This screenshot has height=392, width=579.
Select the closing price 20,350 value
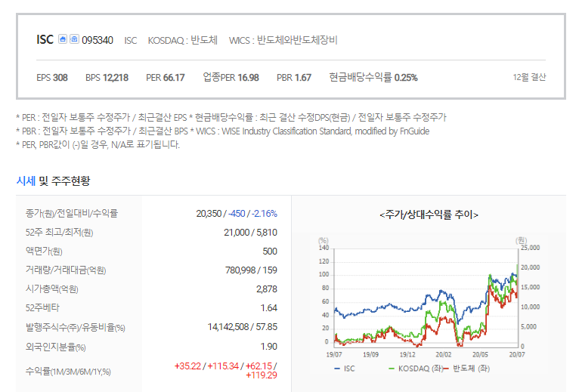[209, 214]
